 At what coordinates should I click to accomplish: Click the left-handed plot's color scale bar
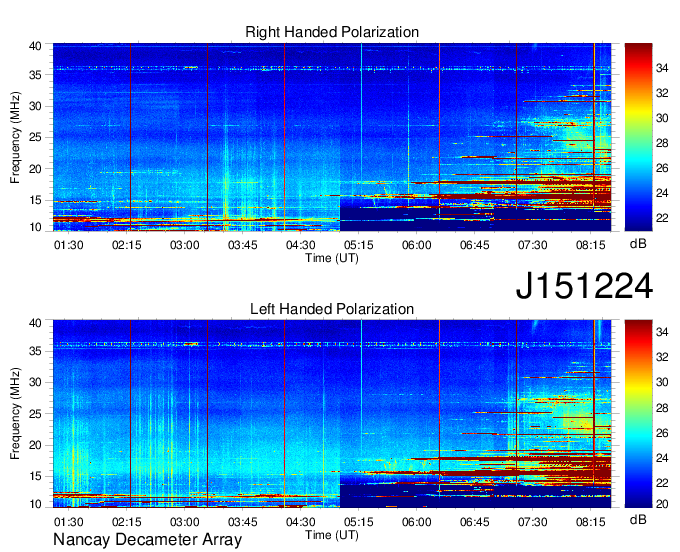[x=638, y=414]
